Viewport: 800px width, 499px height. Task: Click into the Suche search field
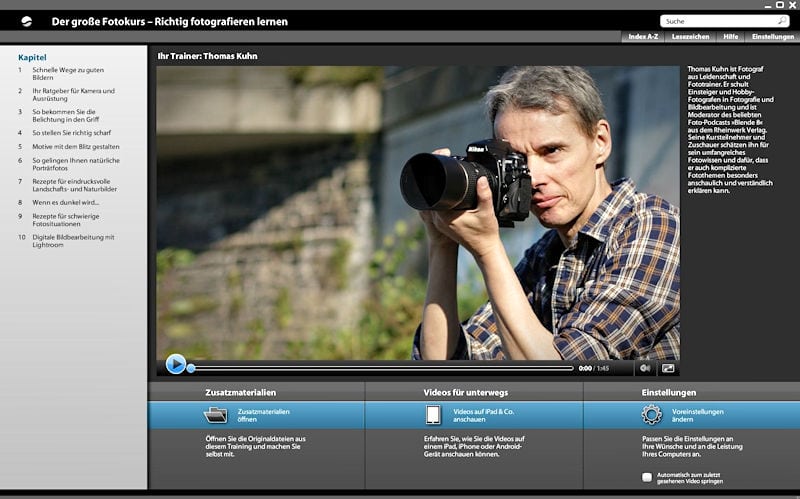pos(715,20)
